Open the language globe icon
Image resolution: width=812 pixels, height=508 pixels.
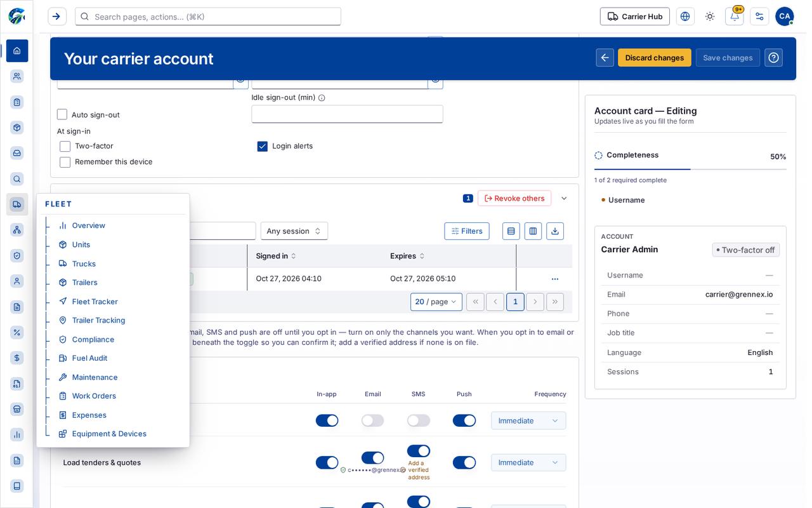pos(685,17)
